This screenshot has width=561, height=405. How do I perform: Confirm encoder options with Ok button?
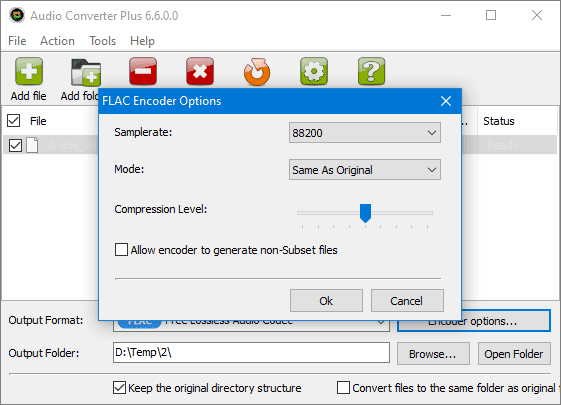(326, 301)
